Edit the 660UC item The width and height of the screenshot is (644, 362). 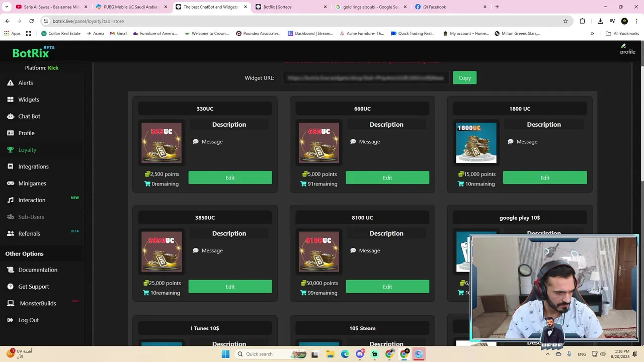click(387, 177)
